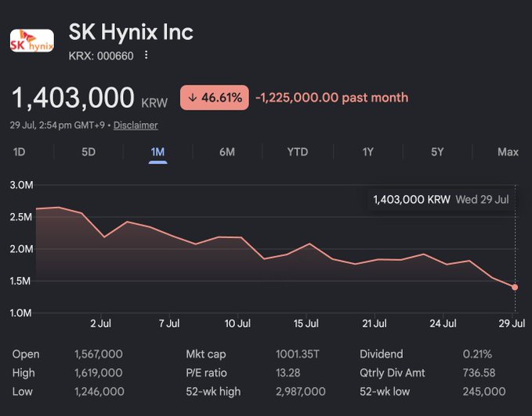Click the P/E ratio value 13.28
The image size is (532, 416).
[x=288, y=373]
